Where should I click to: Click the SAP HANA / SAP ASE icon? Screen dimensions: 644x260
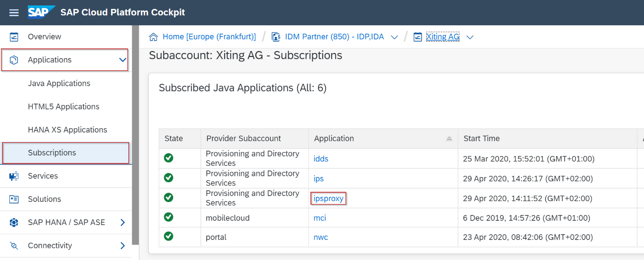pos(14,222)
